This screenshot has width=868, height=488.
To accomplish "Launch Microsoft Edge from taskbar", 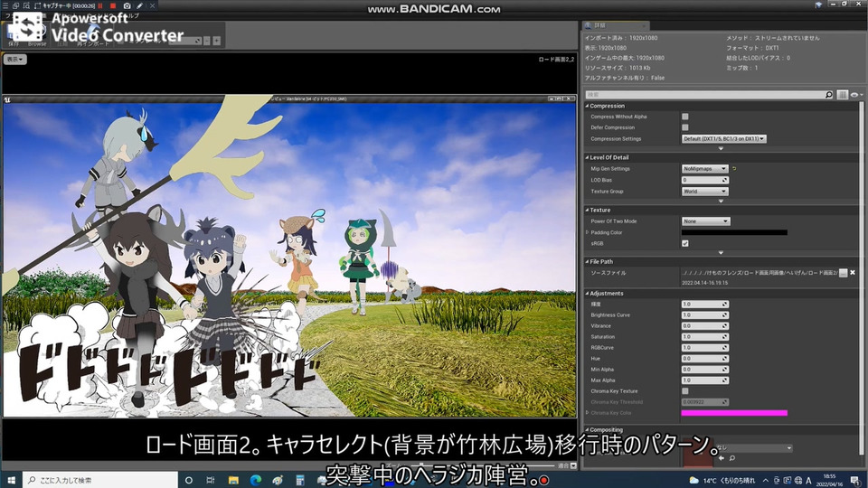I will 255,480.
